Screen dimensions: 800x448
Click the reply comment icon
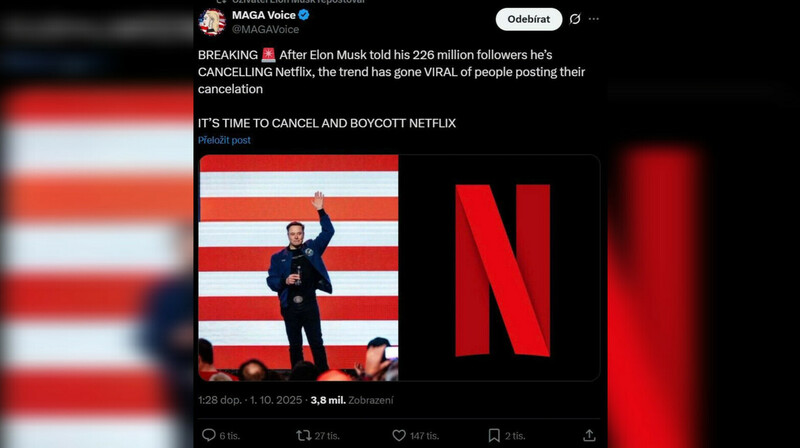pyautogui.click(x=209, y=435)
